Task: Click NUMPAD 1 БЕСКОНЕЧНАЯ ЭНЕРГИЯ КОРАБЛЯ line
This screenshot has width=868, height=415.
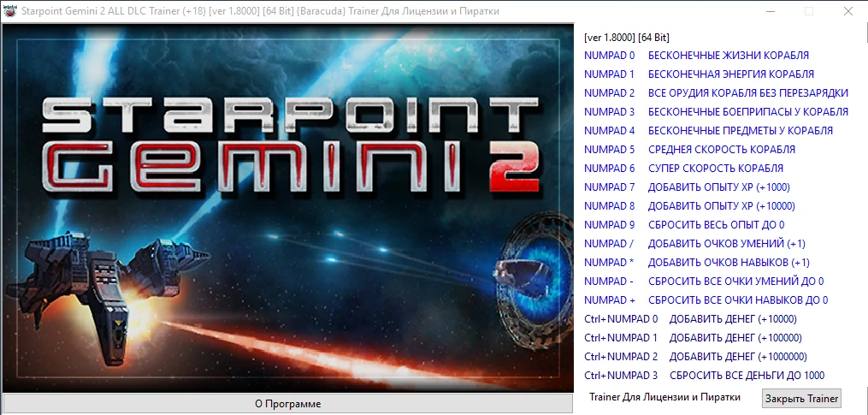Action: tap(699, 74)
